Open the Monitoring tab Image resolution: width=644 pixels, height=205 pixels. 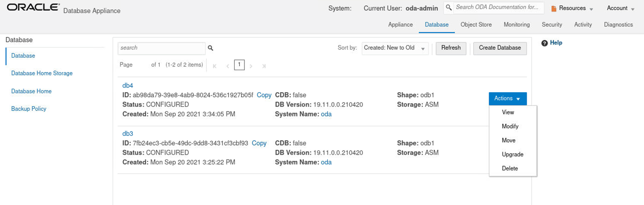pos(517,24)
